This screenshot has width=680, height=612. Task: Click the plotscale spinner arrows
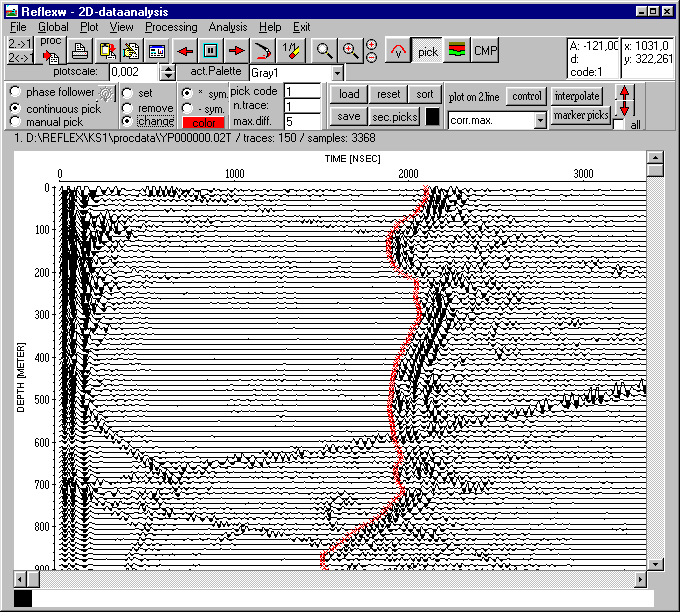[168, 73]
